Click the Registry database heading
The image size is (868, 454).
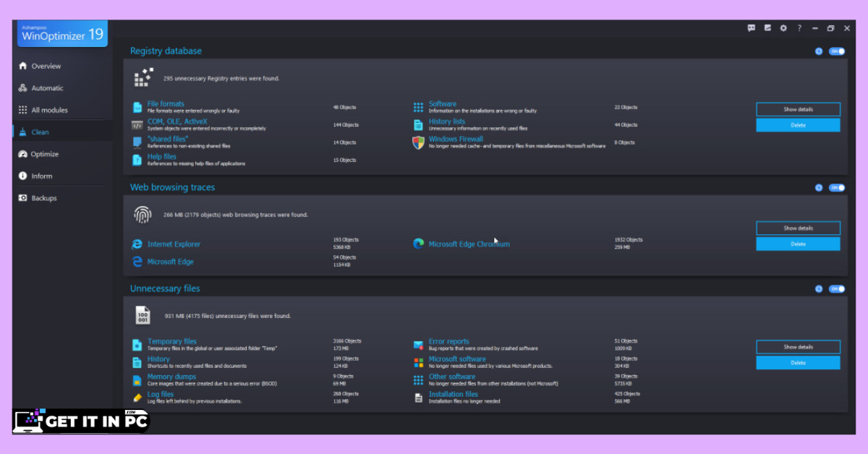(x=166, y=51)
